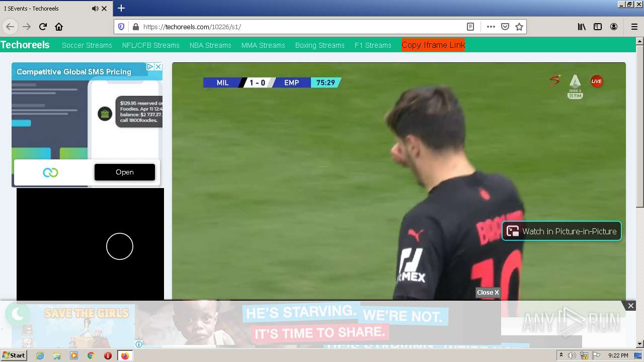Click Competitive Global SMS Pricing headline
Screen dimensions: 644x362
(x=74, y=72)
